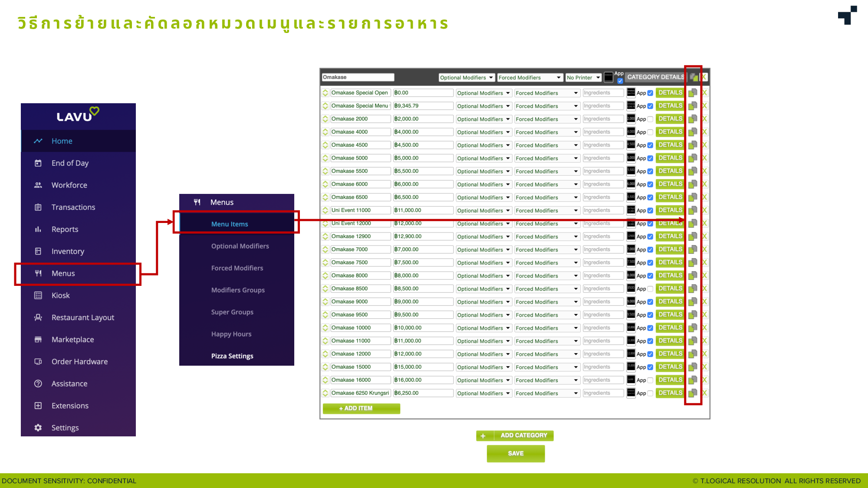868x488 pixels.
Task: Delete Omakase 4500 with X icon
Action: point(704,145)
